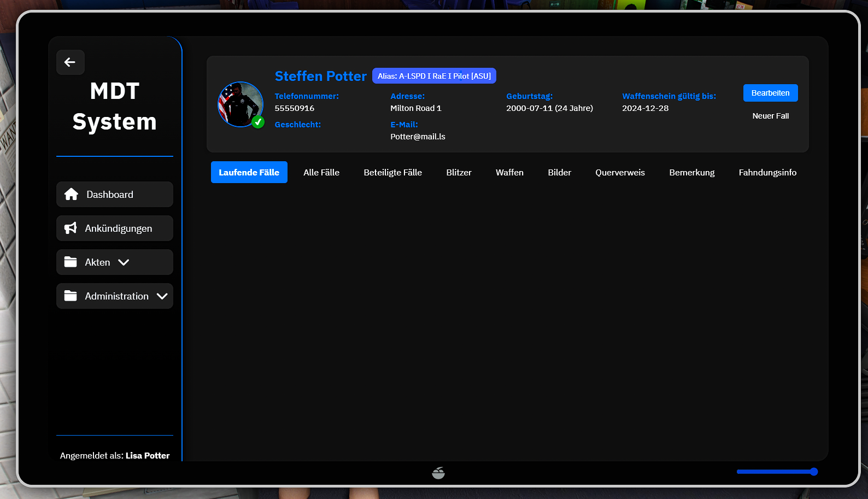Click the Alias A-LSPD badge
Screen dimensions: 868x499
pos(434,76)
